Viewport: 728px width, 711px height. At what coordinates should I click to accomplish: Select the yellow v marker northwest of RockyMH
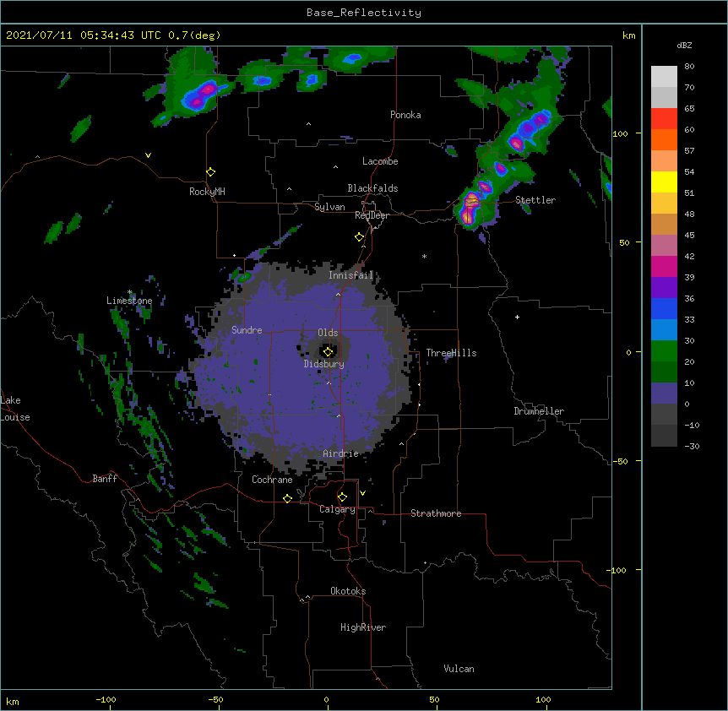pos(148,155)
